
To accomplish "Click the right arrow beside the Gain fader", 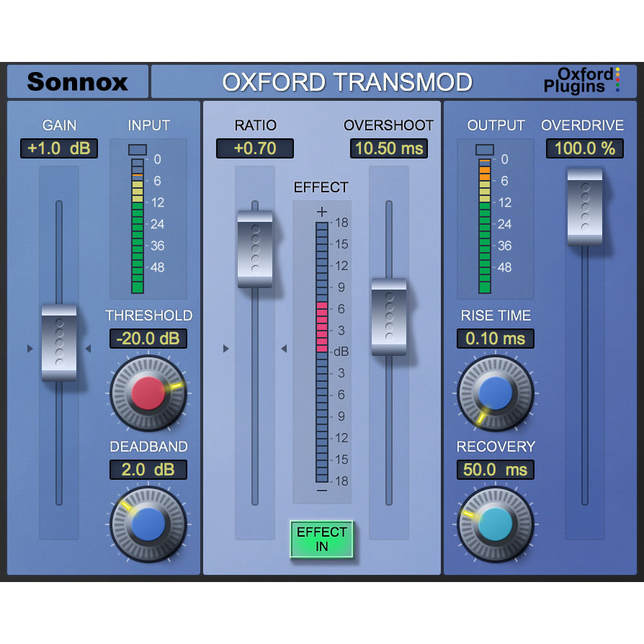I will (x=89, y=348).
